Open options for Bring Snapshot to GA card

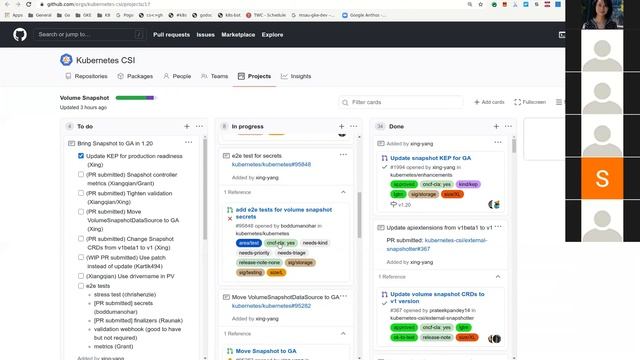pos(188,142)
